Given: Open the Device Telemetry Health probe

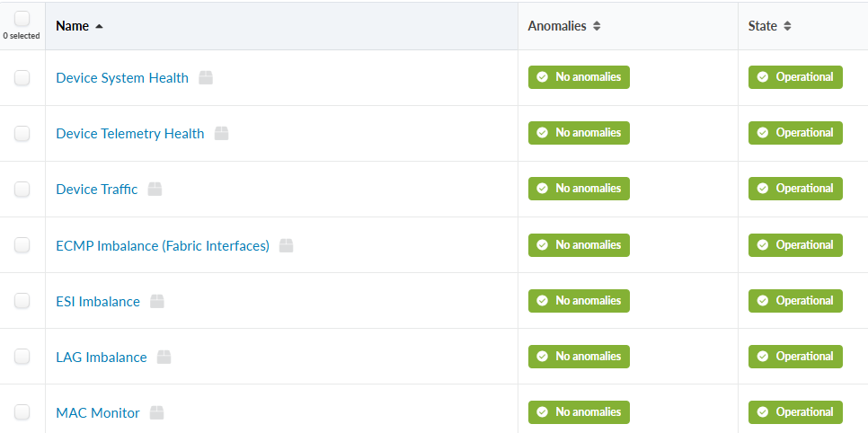Looking at the screenshot, I should tap(130, 134).
